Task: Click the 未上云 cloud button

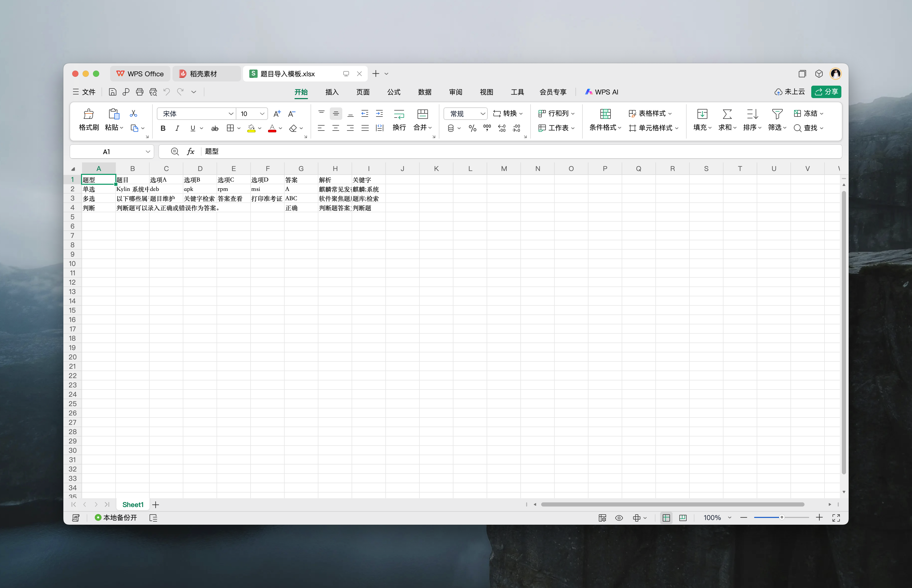Action: 790,92
